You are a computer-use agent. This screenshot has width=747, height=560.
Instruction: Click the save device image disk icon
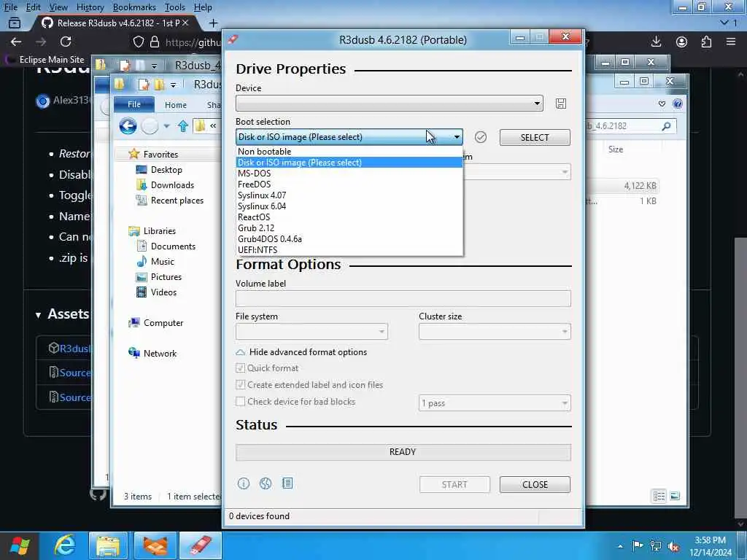[x=561, y=104]
